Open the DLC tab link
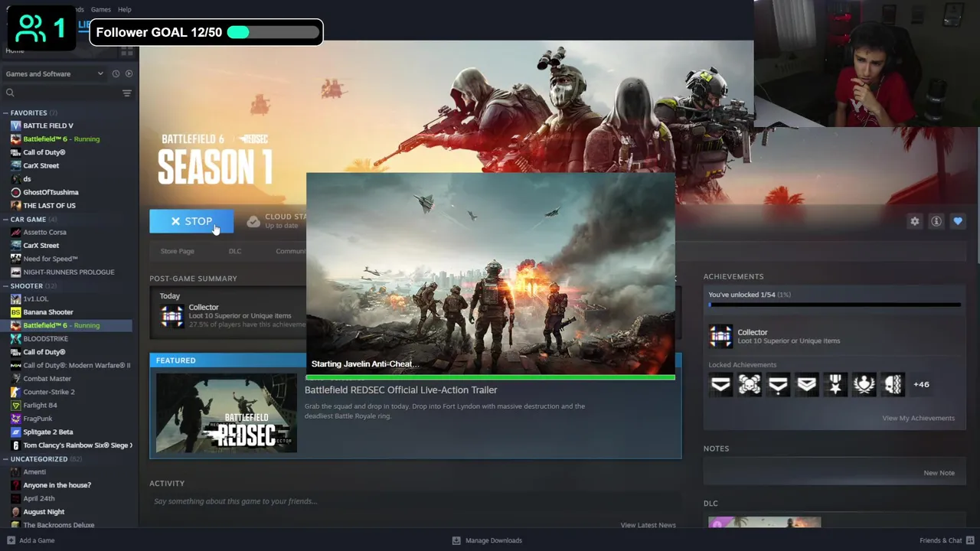 coord(235,251)
